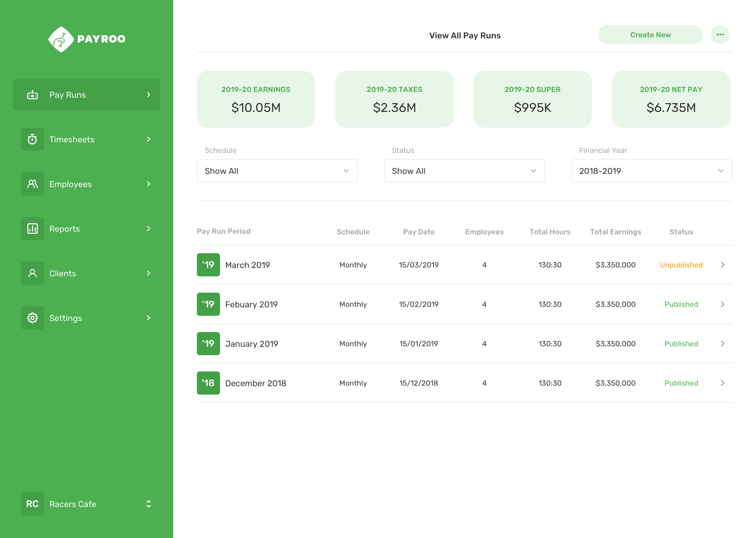
Task: Open December 2018 row arrow
Action: point(723,383)
